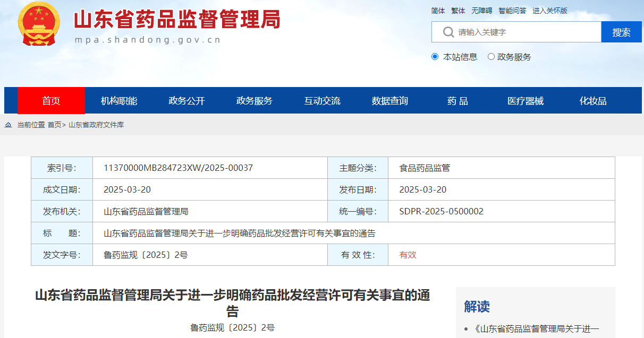644x338 pixels.
Task: Click the home icon in breadcrumb
Action: [x=9, y=125]
